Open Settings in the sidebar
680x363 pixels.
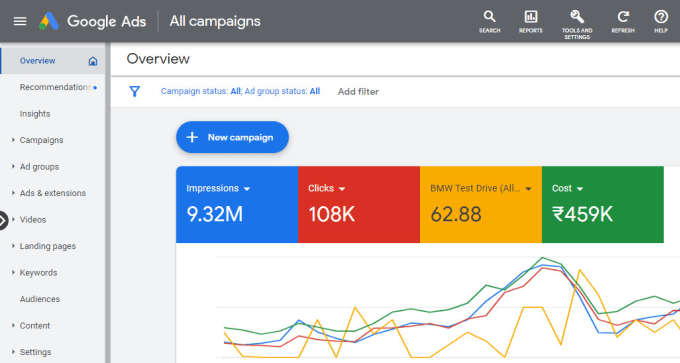(x=35, y=352)
